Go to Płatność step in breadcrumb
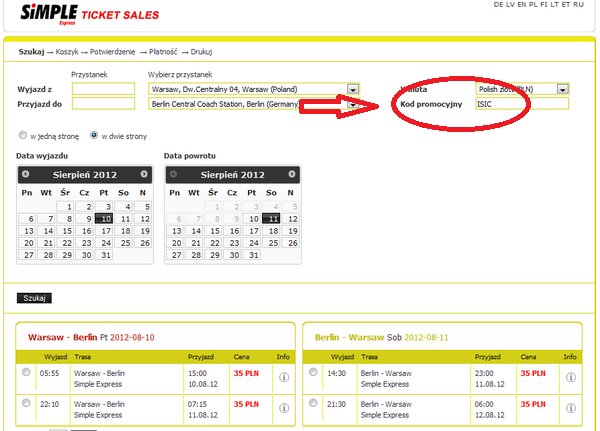This screenshot has height=431, width=600. coord(163,52)
